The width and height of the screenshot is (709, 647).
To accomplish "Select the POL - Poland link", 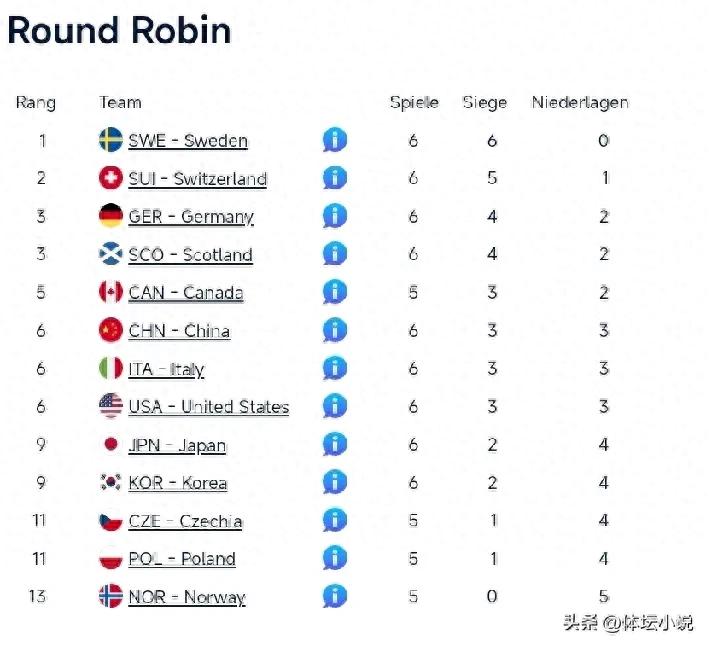I will click(x=182, y=559).
